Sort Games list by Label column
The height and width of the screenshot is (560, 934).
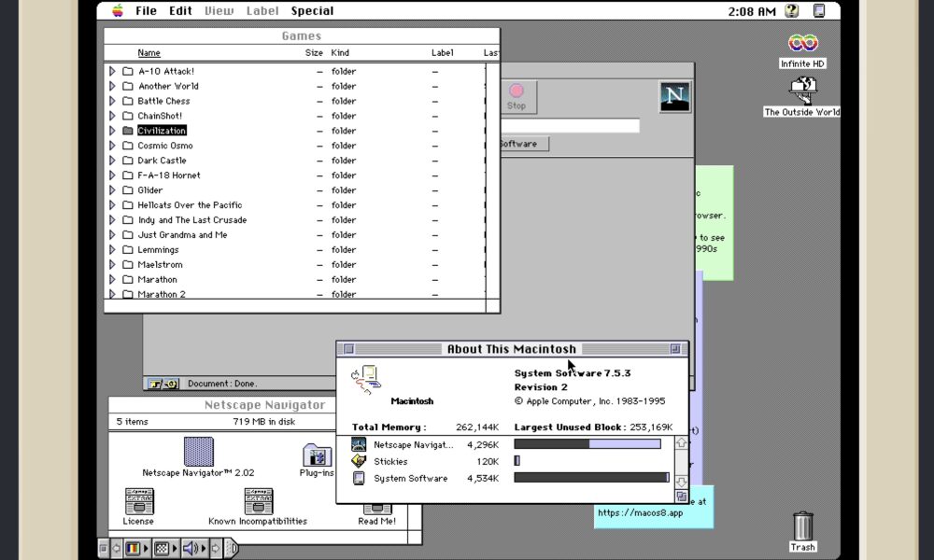point(443,53)
